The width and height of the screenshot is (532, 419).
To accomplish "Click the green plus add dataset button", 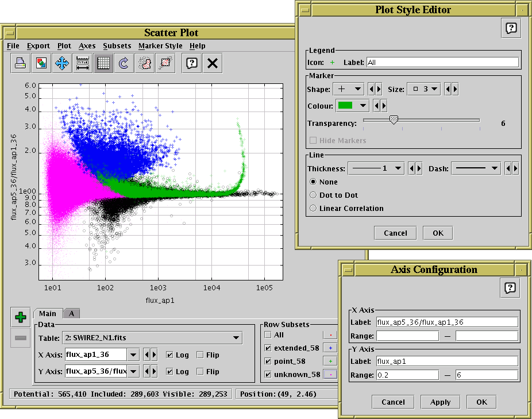I will [x=21, y=317].
